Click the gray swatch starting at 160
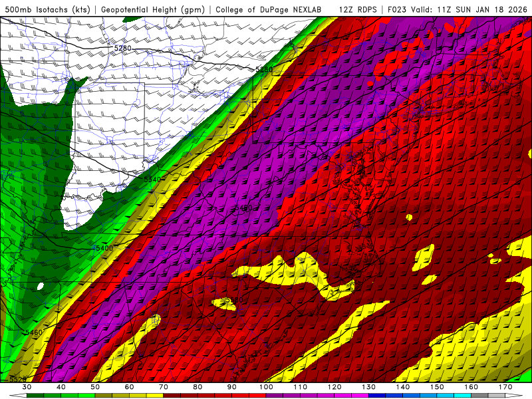532x399 pixels. click(x=479, y=396)
